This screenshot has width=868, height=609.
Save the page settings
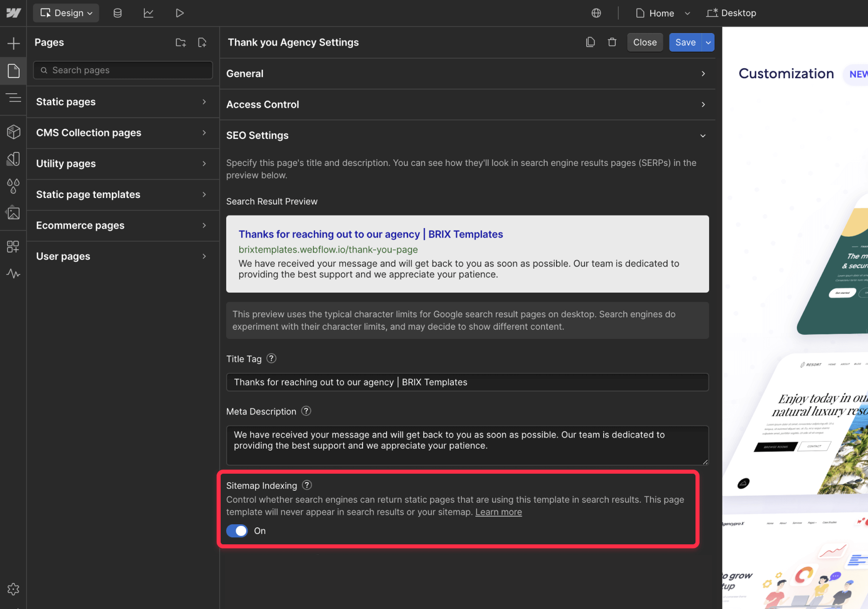click(685, 43)
